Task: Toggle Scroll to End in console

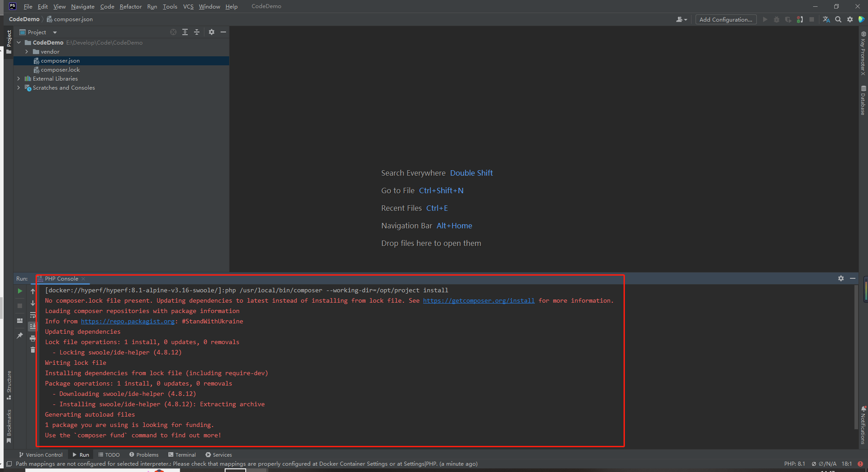Action: [33, 327]
